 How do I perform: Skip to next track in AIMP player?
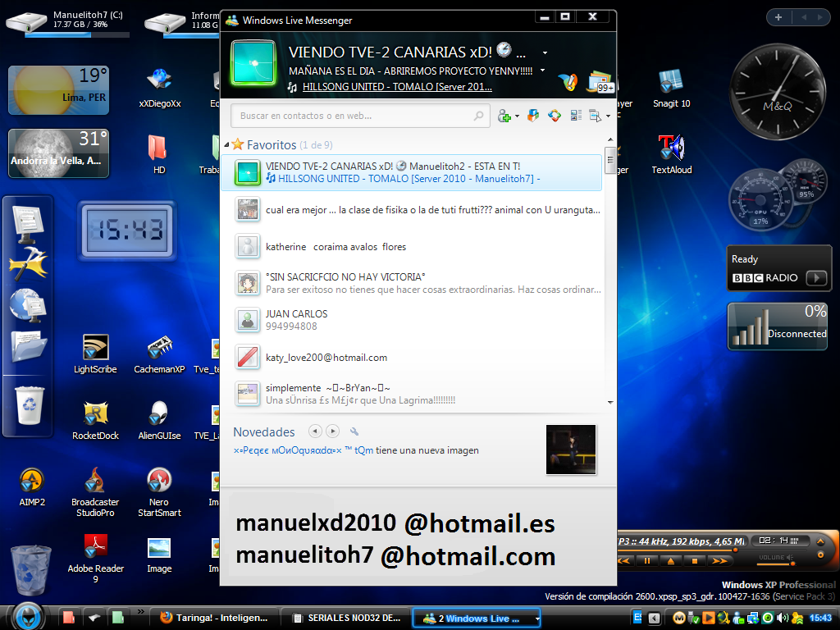[x=719, y=561]
